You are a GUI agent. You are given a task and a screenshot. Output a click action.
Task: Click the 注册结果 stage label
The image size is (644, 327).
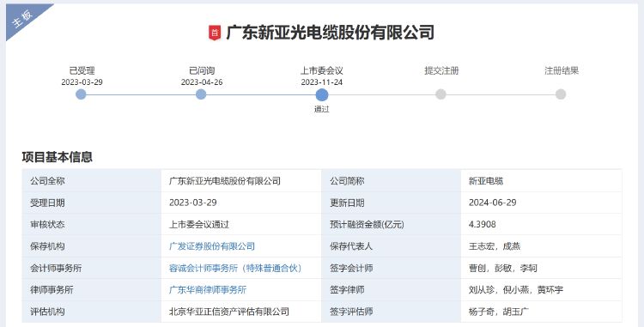(x=561, y=70)
